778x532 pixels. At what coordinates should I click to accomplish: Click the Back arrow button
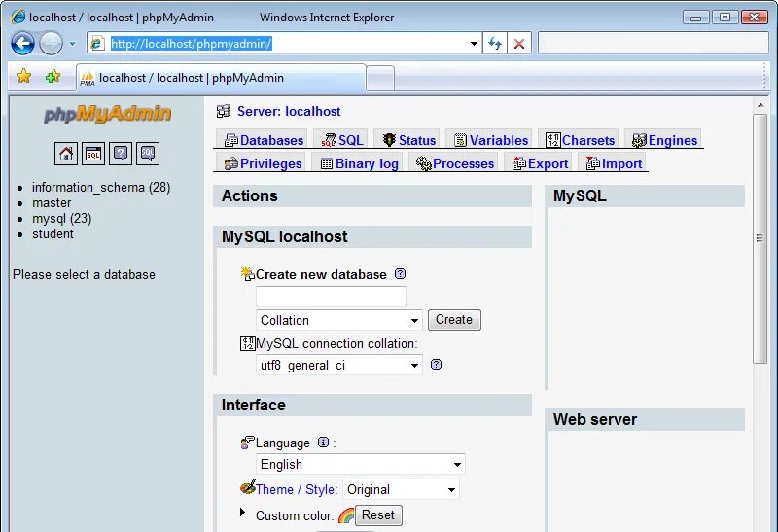tap(22, 43)
